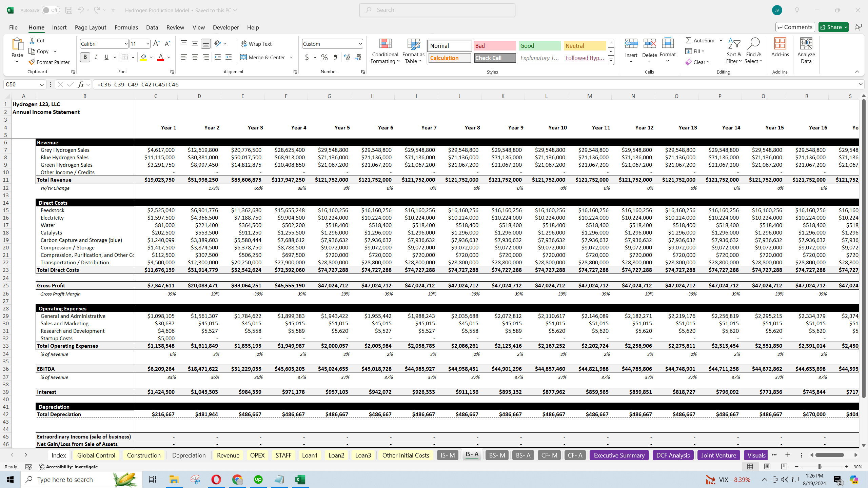868x488 pixels.
Task: Click the Align Left icon
Action: click(x=184, y=57)
